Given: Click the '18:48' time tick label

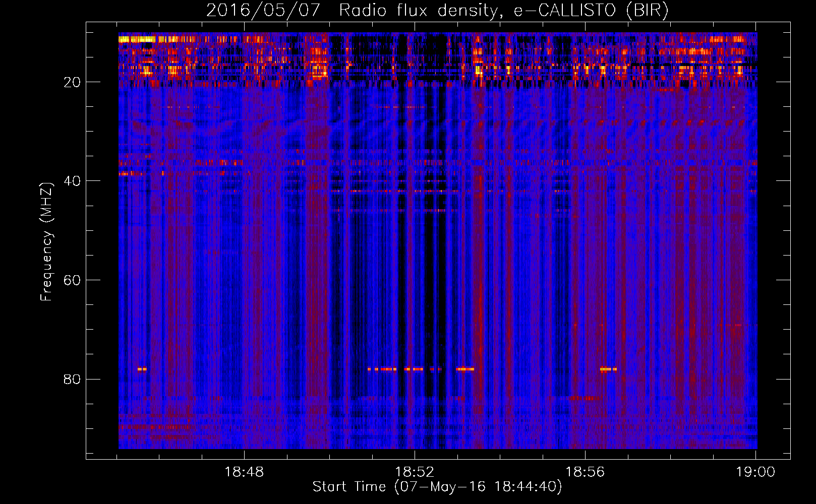Looking at the screenshot, I should [244, 472].
